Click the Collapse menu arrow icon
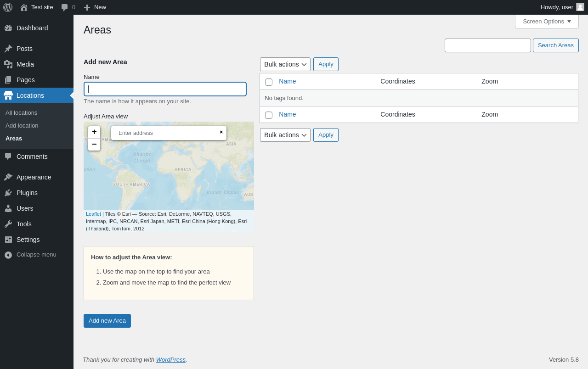The height and width of the screenshot is (369, 588). [8, 255]
